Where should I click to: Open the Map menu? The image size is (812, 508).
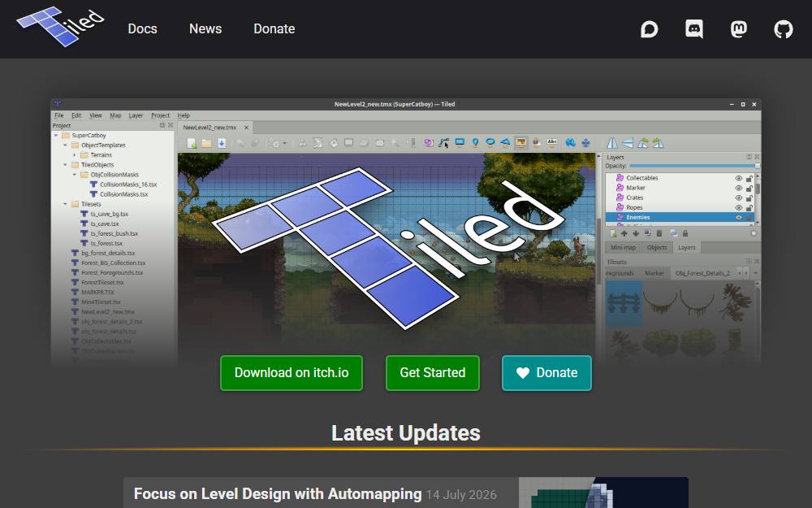(x=115, y=115)
